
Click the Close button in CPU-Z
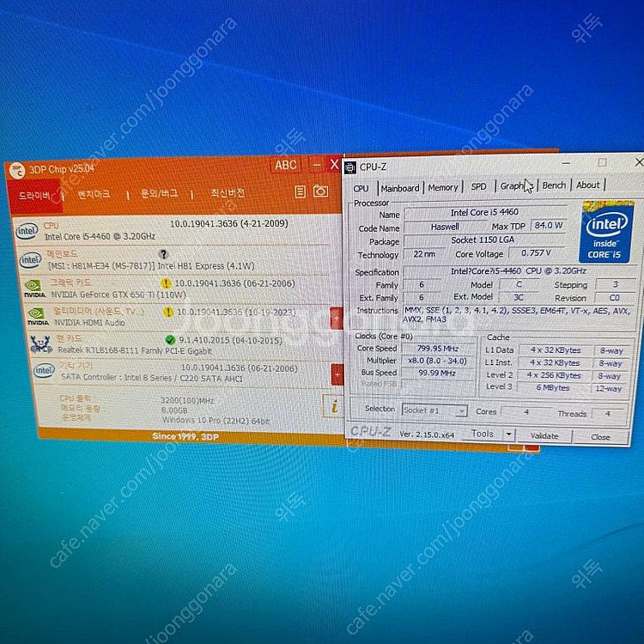click(600, 437)
